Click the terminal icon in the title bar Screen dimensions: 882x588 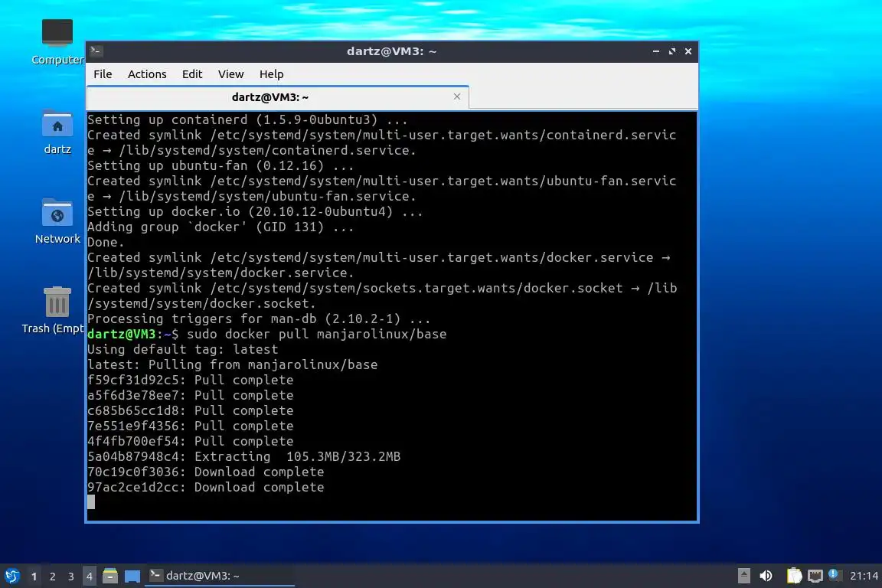96,51
